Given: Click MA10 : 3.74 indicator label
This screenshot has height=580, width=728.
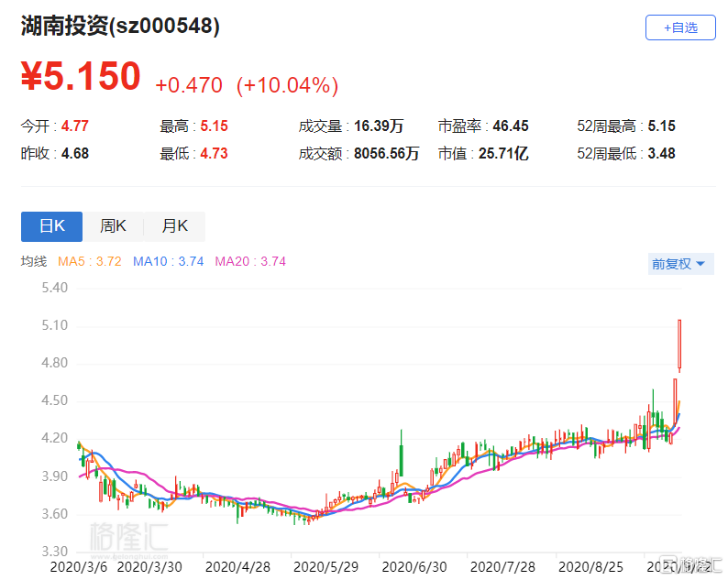Looking at the screenshot, I should pyautogui.click(x=168, y=261).
